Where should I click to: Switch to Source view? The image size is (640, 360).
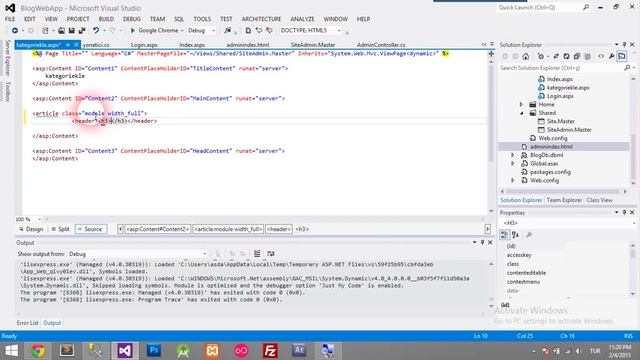tap(91, 229)
